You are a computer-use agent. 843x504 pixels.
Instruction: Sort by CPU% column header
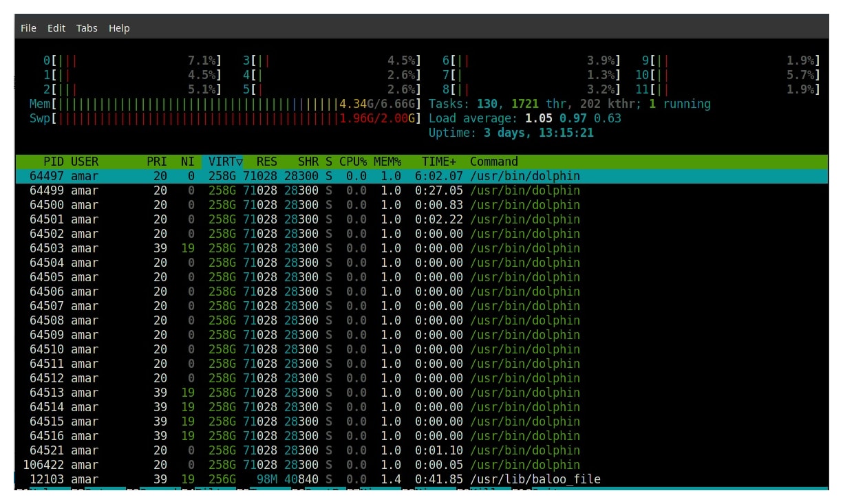353,162
